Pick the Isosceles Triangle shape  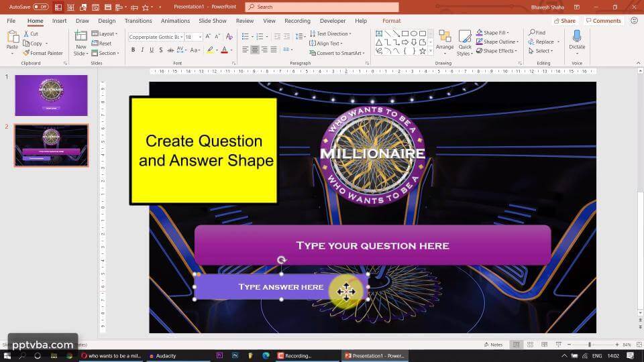pos(379,42)
